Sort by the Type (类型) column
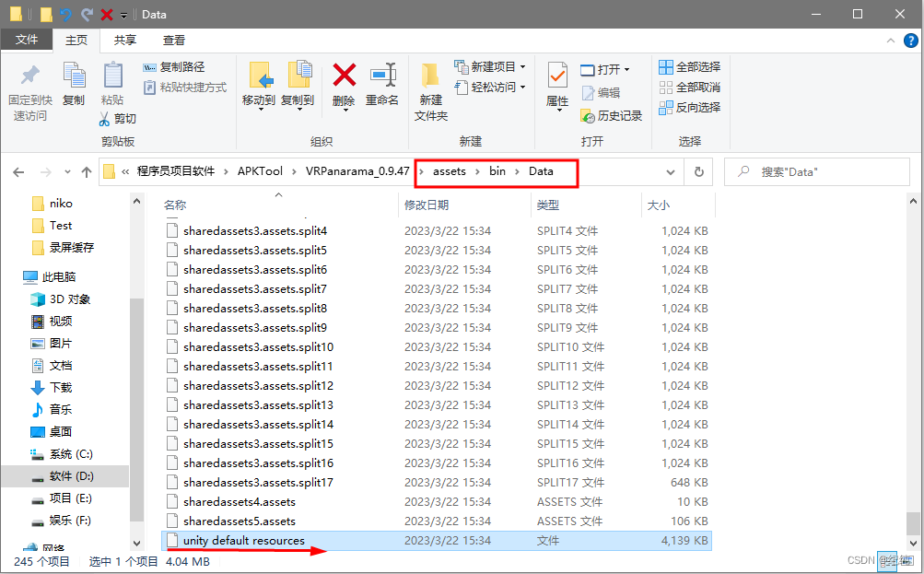Screen dimensions: 924x574 (x=548, y=205)
